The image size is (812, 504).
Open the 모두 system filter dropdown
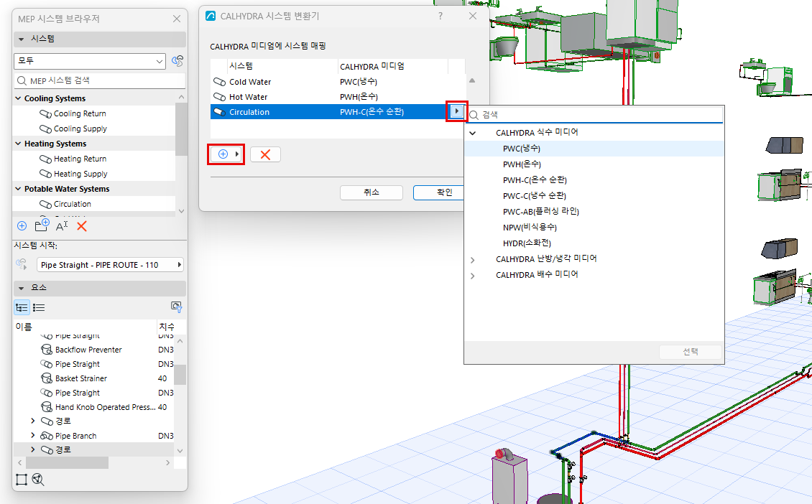click(90, 61)
